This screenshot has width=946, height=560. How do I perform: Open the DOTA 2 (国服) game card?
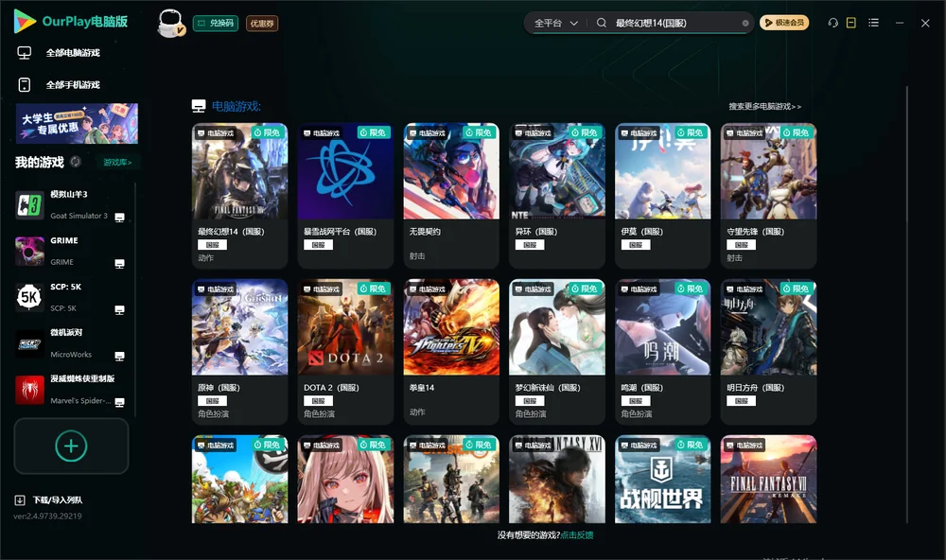click(345, 352)
